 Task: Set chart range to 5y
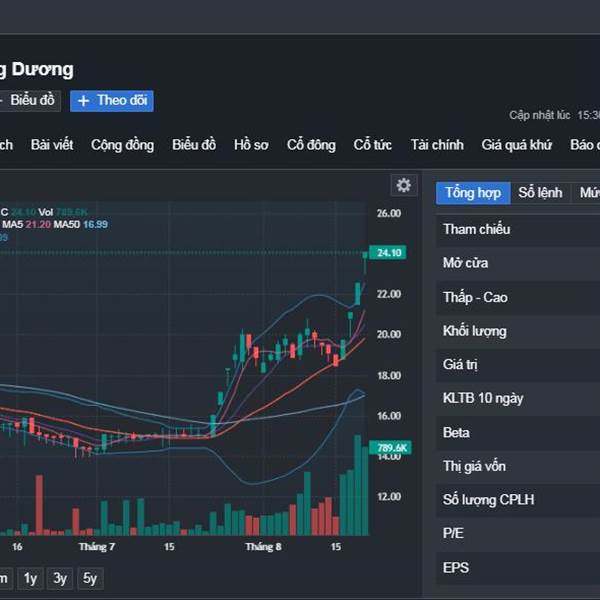click(90, 579)
